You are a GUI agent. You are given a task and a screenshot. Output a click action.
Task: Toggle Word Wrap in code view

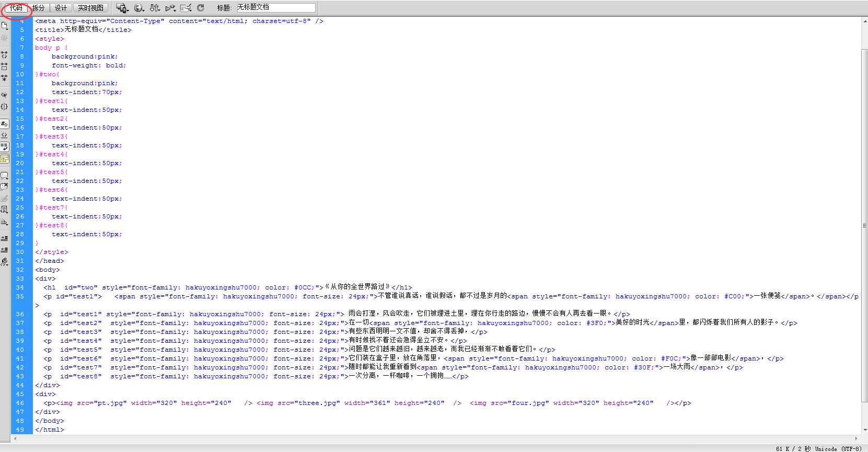click(4, 147)
